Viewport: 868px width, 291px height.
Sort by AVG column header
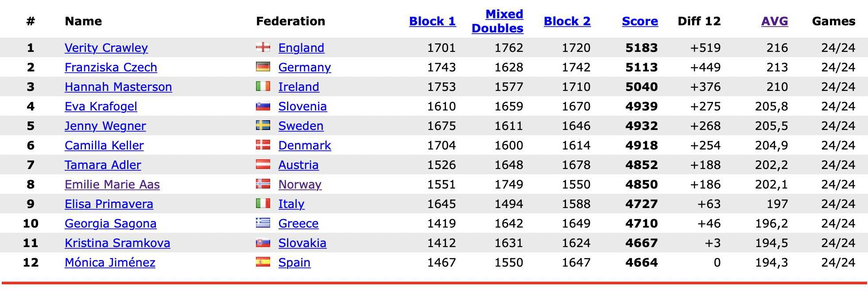click(775, 21)
